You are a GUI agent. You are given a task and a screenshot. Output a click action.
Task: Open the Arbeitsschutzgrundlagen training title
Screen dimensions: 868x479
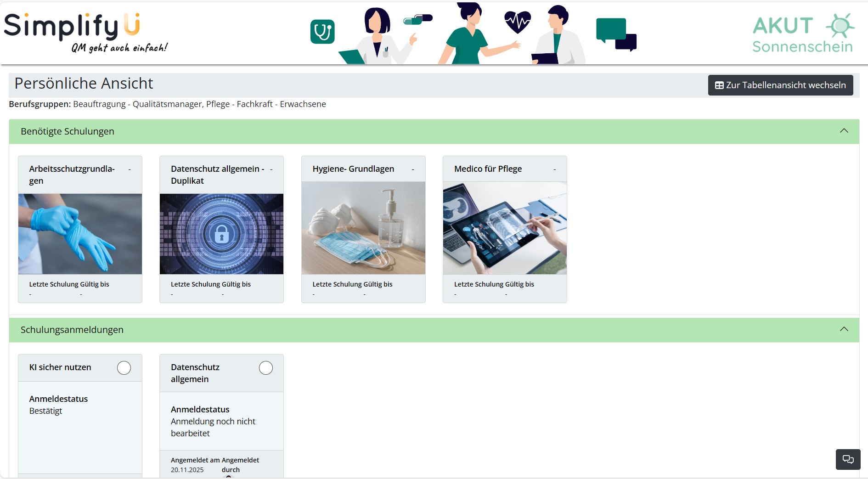72,175
